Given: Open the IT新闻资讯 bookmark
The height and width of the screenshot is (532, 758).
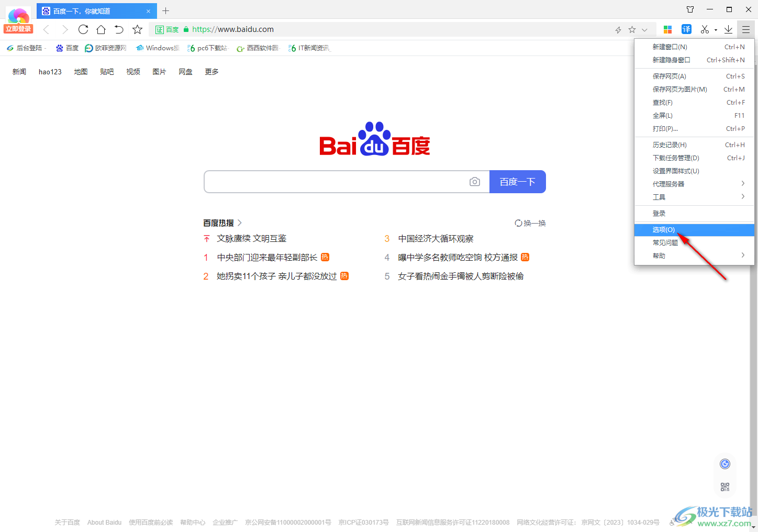Looking at the screenshot, I should 309,48.
